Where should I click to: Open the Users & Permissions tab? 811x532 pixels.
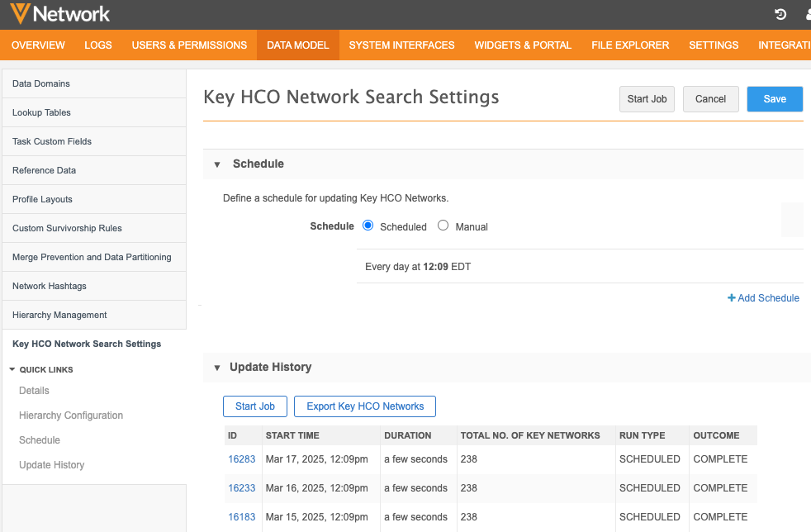click(189, 45)
